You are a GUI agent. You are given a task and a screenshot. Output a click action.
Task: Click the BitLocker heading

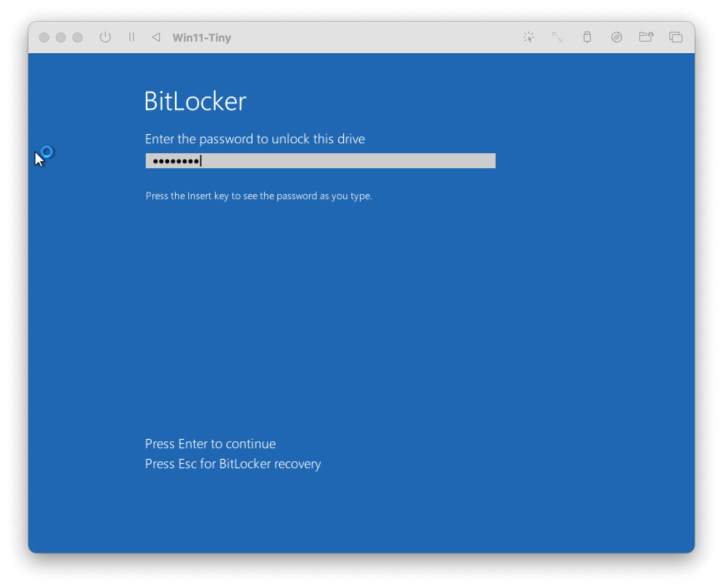(x=196, y=101)
